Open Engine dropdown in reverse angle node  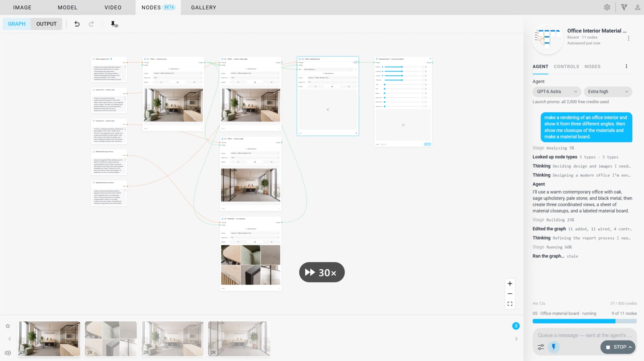(x=255, y=153)
